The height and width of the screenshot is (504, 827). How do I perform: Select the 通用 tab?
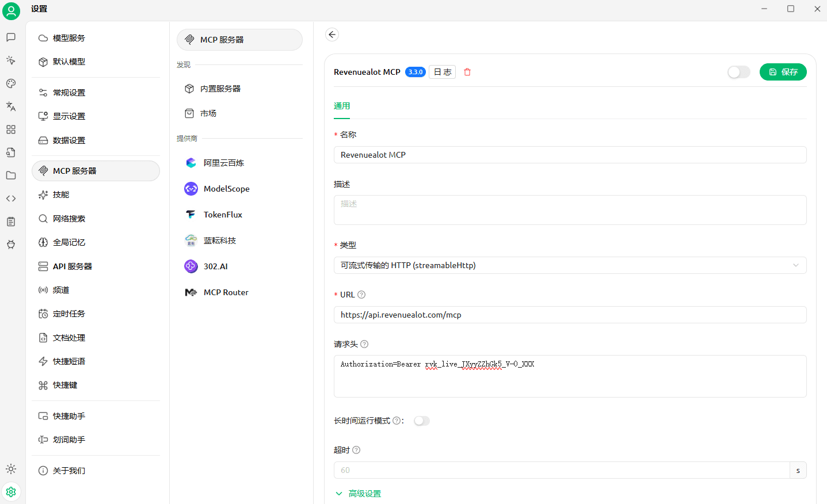342,106
